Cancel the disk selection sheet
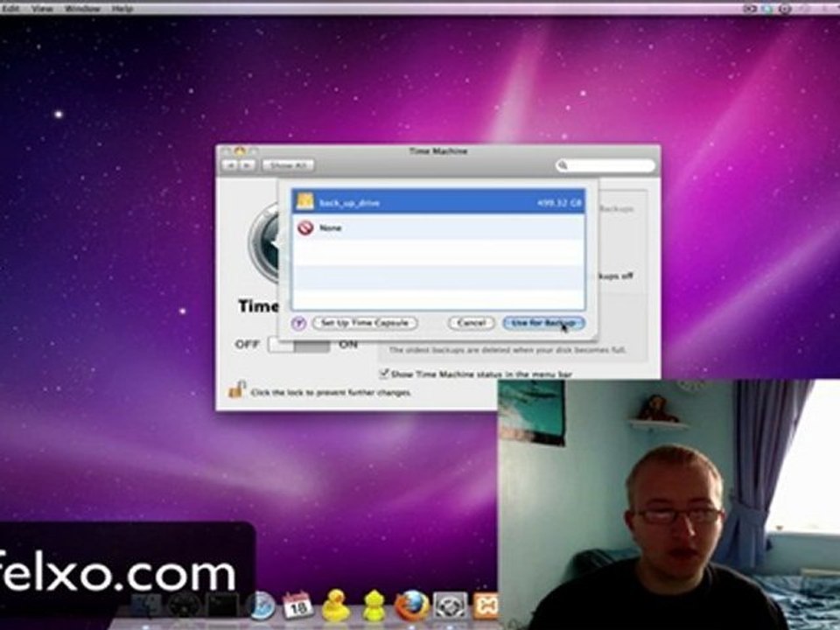840x630 pixels. [471, 323]
